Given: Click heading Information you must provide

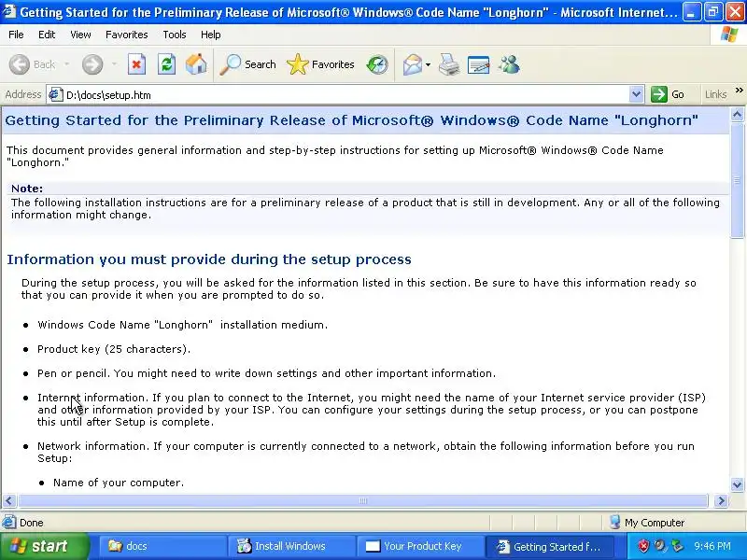Looking at the screenshot, I should pos(209,259).
